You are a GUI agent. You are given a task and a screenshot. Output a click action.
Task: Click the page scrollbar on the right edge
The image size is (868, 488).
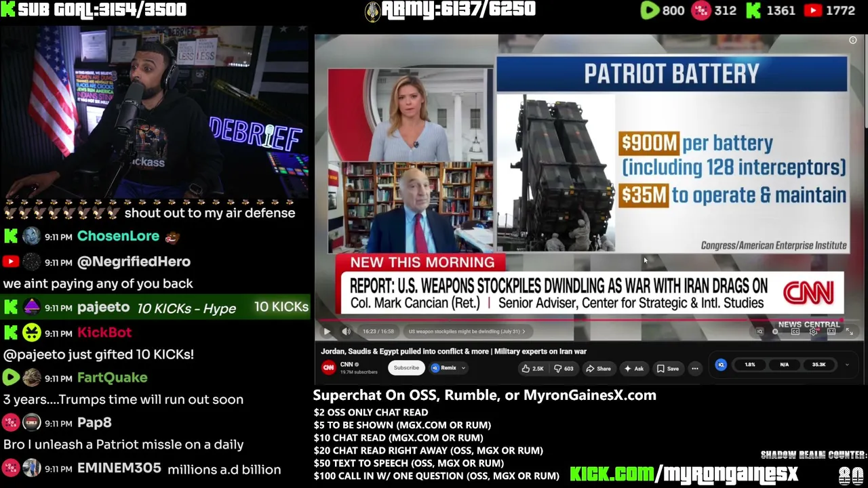[x=866, y=81]
